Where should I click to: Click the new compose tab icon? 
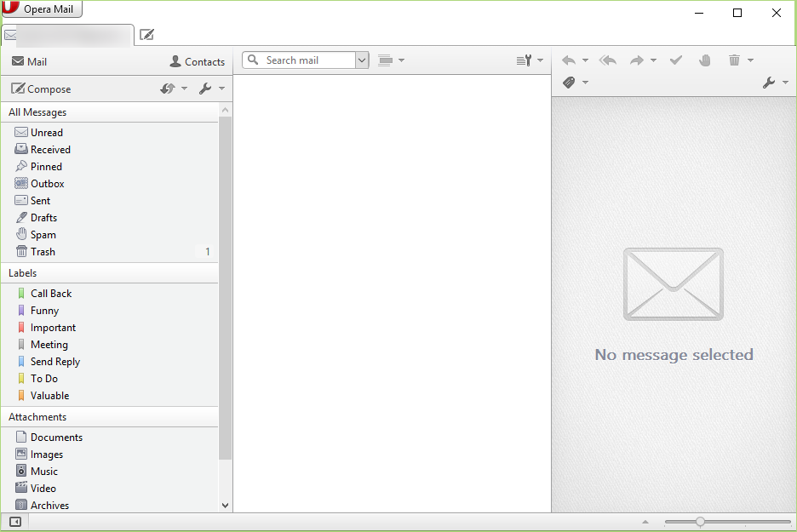click(x=146, y=35)
